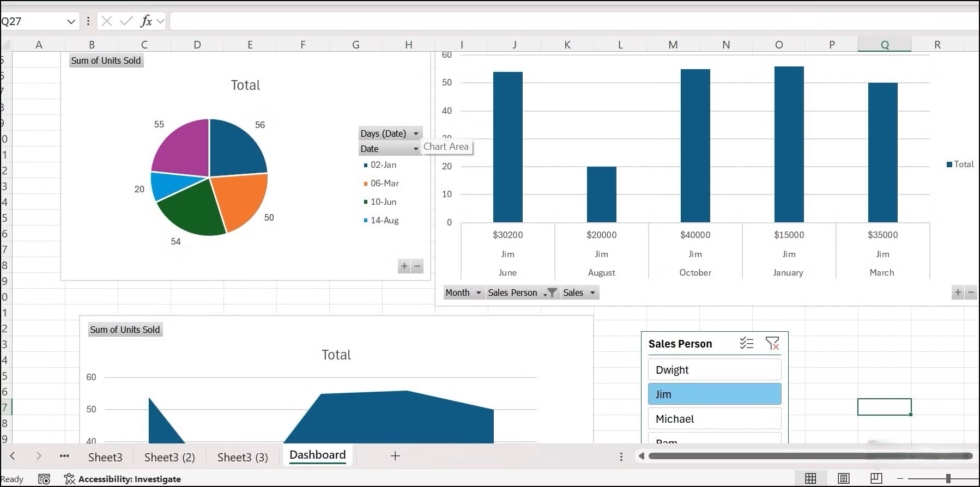
Task: Select column A header
Action: pos(39,45)
